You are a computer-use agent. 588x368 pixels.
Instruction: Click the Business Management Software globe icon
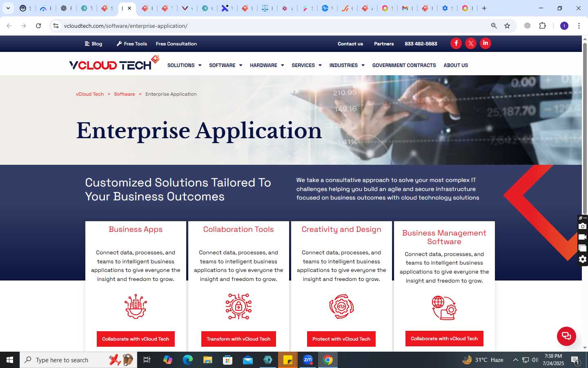(444, 307)
